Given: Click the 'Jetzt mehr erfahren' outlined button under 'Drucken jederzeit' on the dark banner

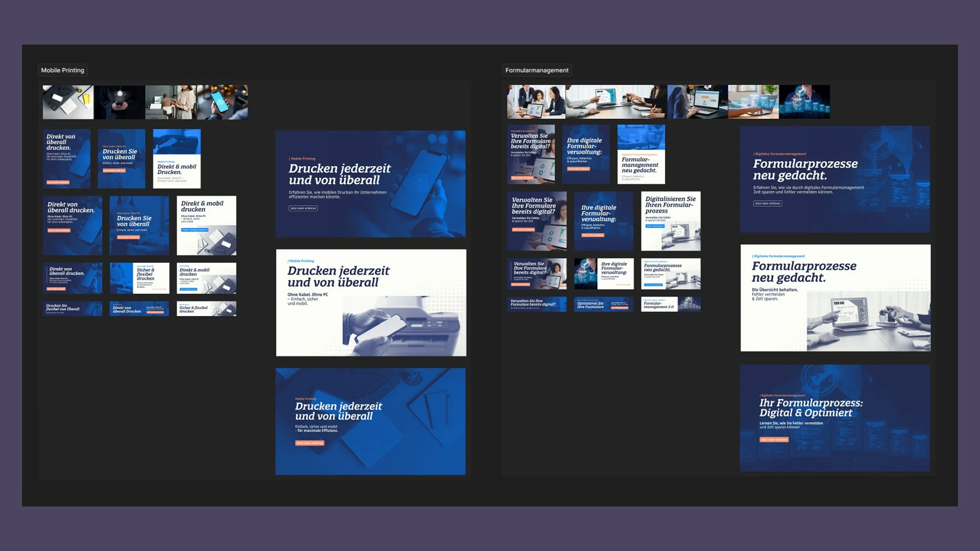Looking at the screenshot, I should [303, 208].
